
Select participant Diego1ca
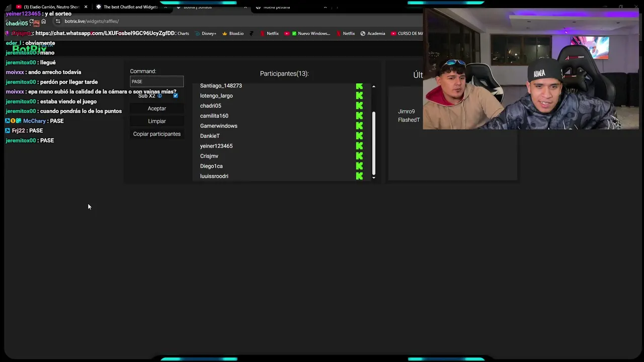tap(211, 166)
